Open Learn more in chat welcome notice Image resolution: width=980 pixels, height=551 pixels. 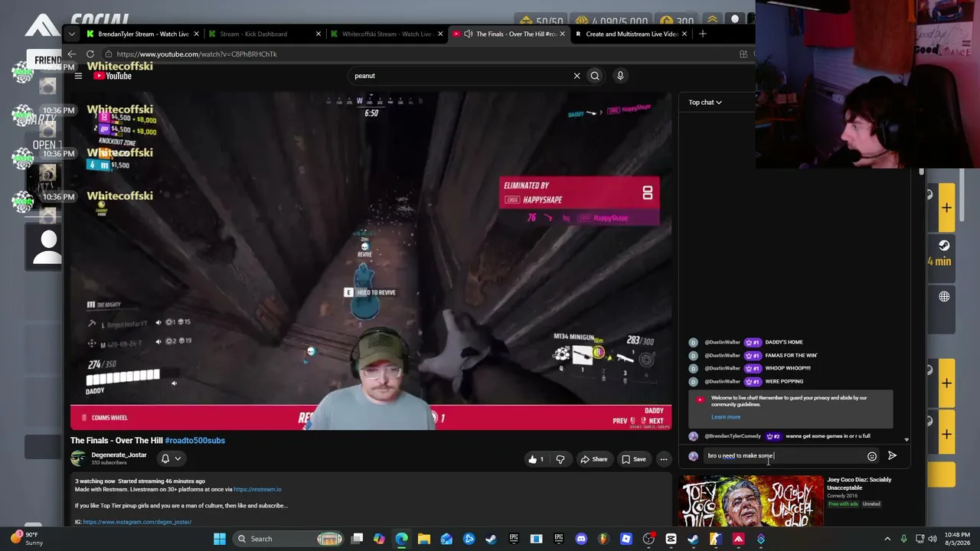[726, 417]
